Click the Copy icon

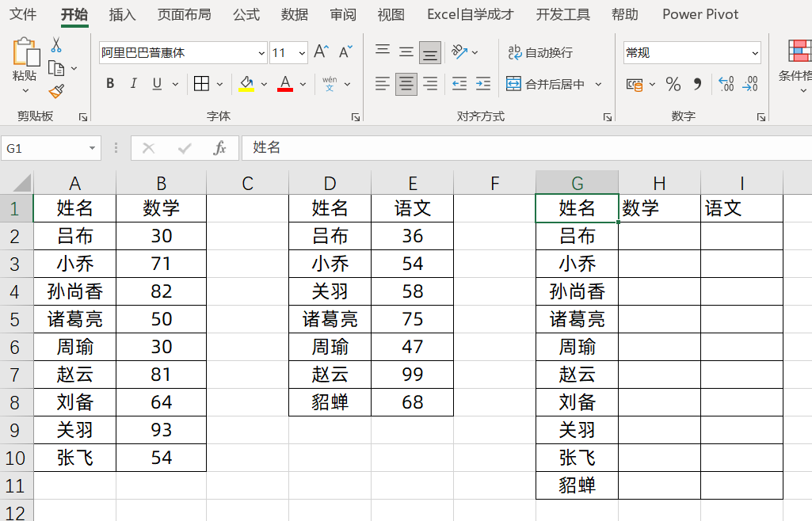pyautogui.click(x=56, y=68)
